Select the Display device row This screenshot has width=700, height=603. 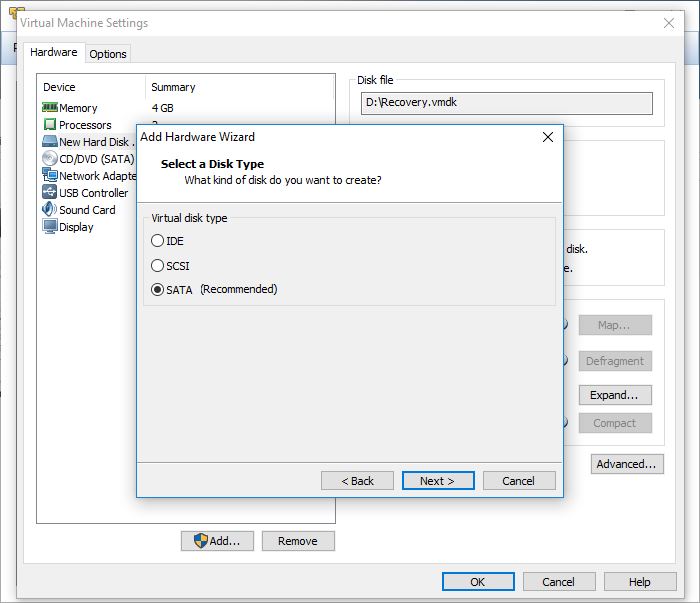89,227
